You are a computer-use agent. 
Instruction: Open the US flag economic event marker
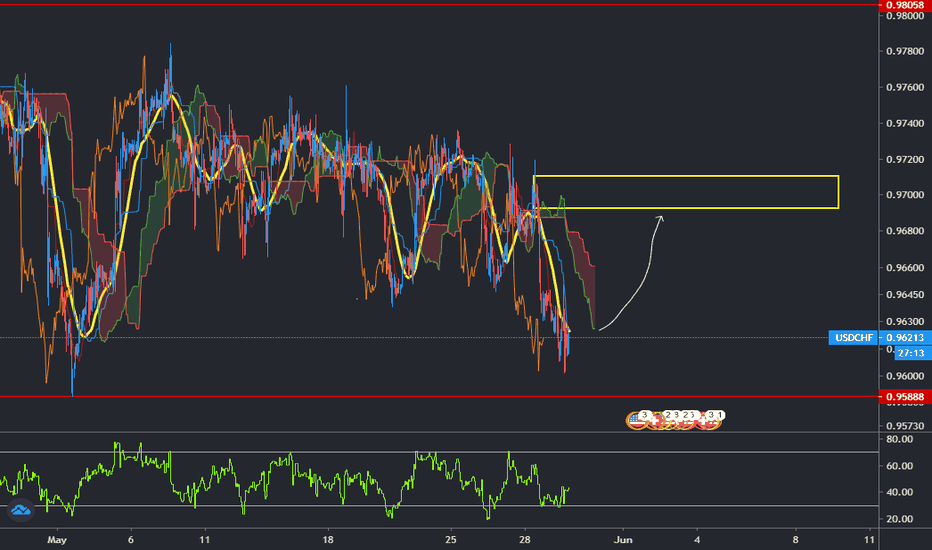coord(636,420)
